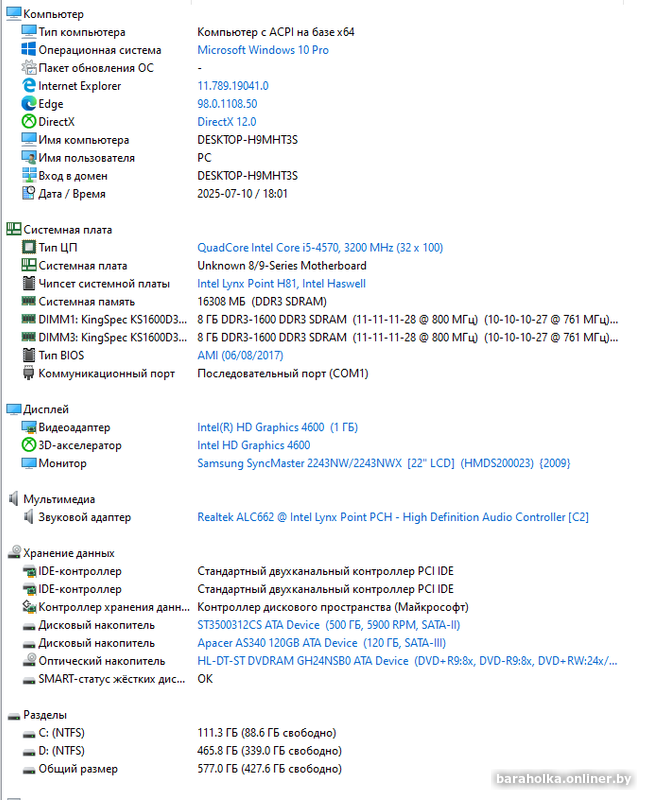Open the Realtek ALC662 audio controller link
The height and width of the screenshot is (800, 652).
point(393,517)
